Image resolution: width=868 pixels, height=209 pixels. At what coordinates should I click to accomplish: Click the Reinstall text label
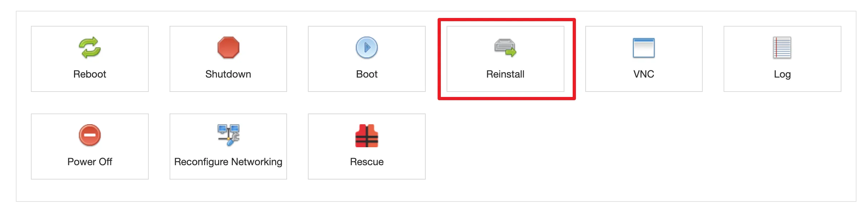click(505, 74)
